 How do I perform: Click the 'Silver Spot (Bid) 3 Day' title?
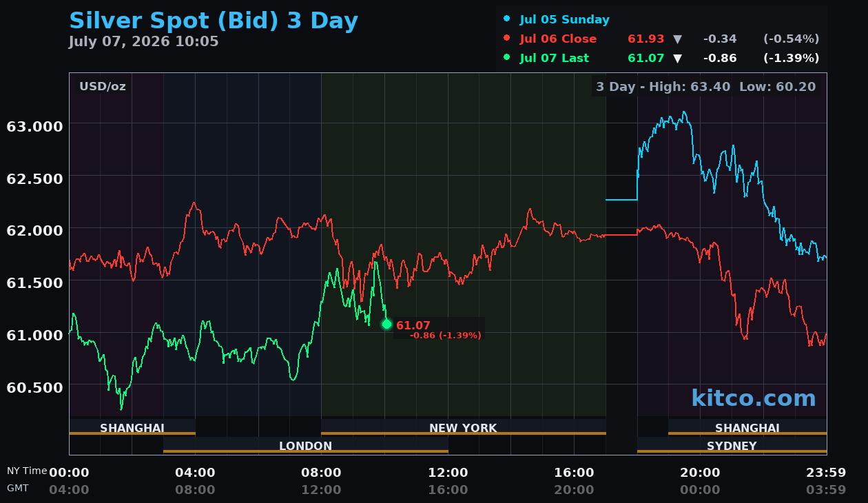tap(214, 21)
